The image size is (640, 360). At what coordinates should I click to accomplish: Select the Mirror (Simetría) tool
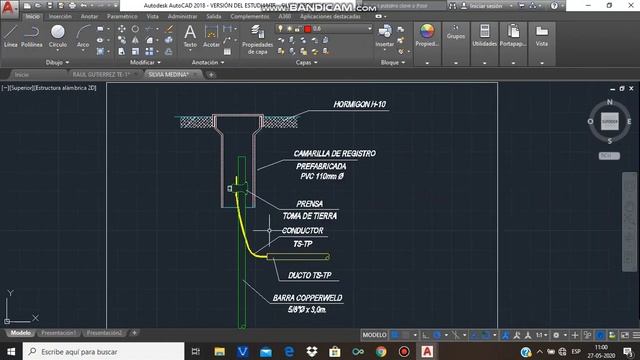(x=135, y=40)
